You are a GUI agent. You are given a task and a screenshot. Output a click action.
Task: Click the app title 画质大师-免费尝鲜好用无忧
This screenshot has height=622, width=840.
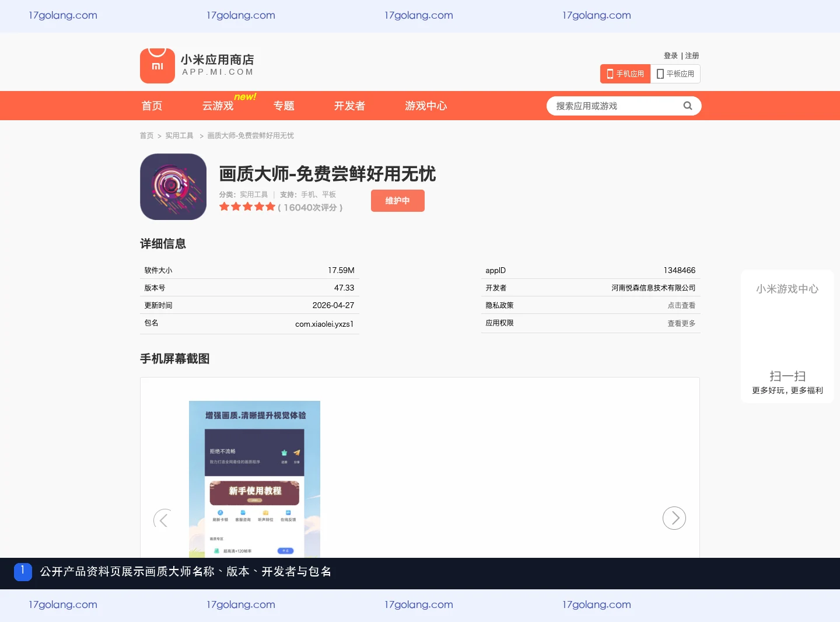(327, 174)
